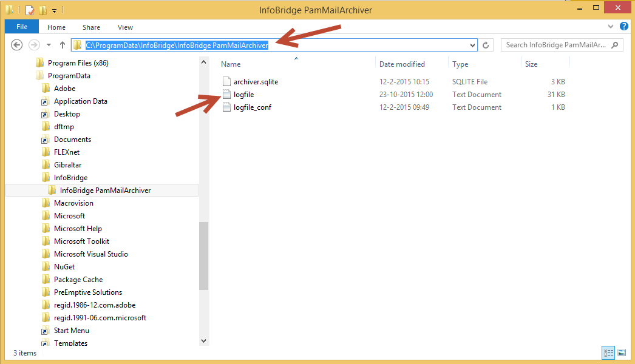Select the InfoBridge parent folder

[70, 178]
